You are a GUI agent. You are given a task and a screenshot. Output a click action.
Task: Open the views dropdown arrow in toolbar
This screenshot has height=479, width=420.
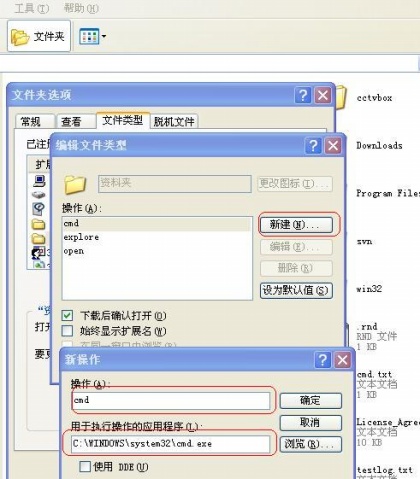104,36
